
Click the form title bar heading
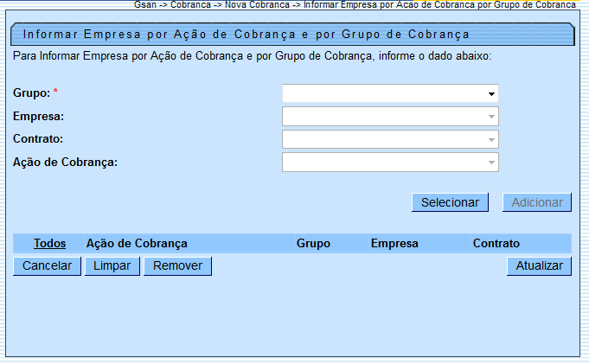tap(246, 35)
